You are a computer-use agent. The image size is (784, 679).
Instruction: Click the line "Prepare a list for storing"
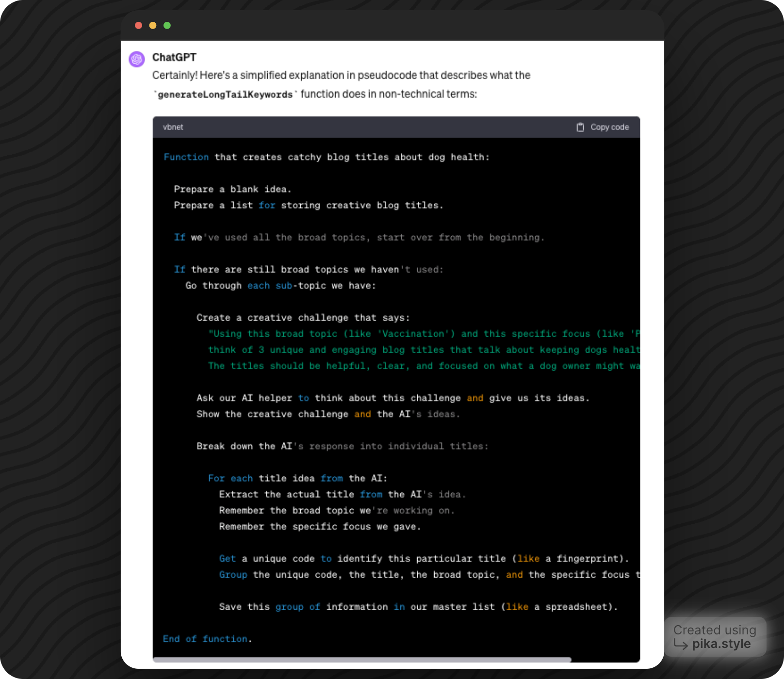[x=309, y=205]
